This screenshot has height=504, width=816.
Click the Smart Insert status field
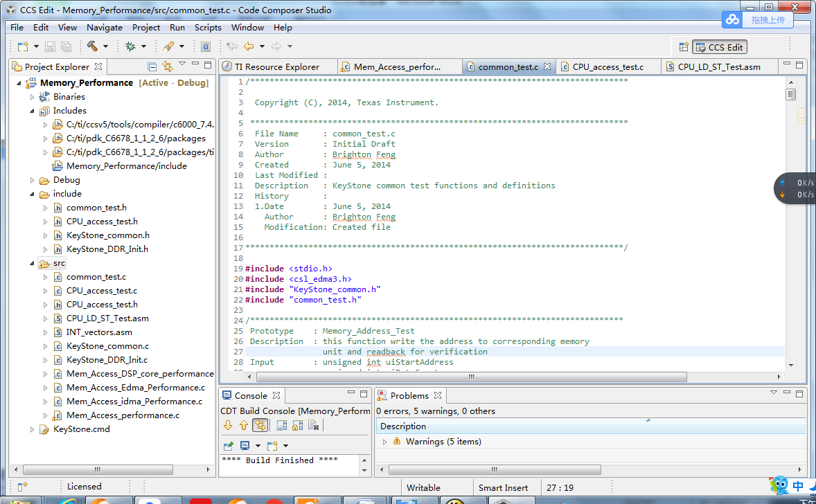click(x=503, y=488)
